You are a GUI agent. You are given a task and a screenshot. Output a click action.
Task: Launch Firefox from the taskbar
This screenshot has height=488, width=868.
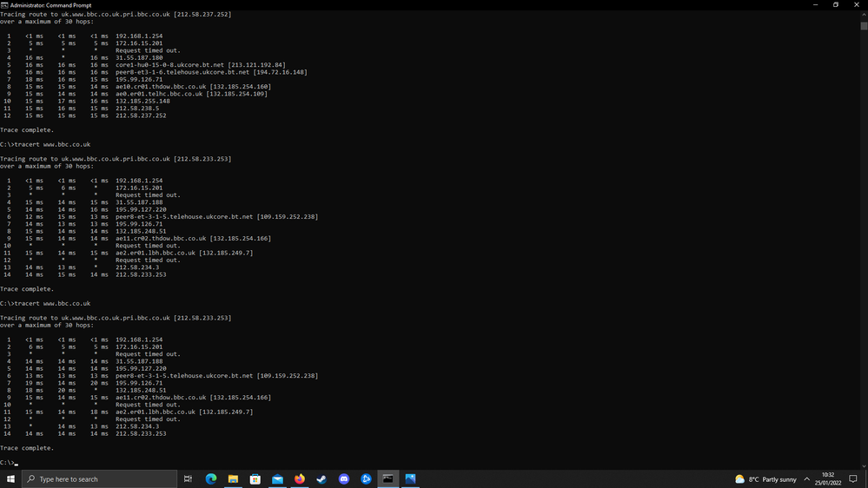pos(300,478)
